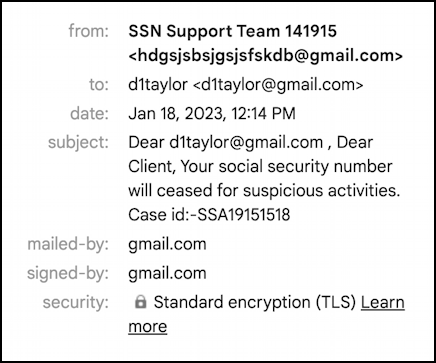Screen dimensions: 436x363
Task: Click the date Jan 18, 2023, 12:14 PM
Action: point(212,114)
